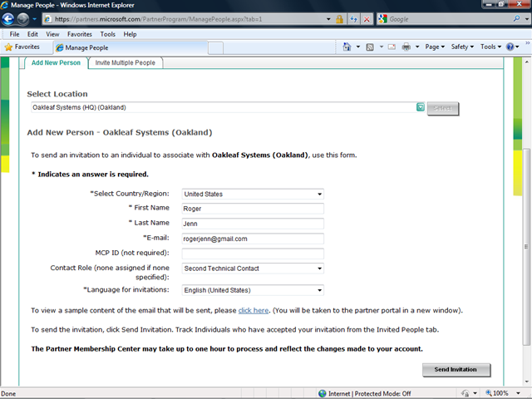Screen dimensions: 532x399
Task: Open the zoom level dropdown arrow
Action: pyautogui.click(x=518, y=393)
